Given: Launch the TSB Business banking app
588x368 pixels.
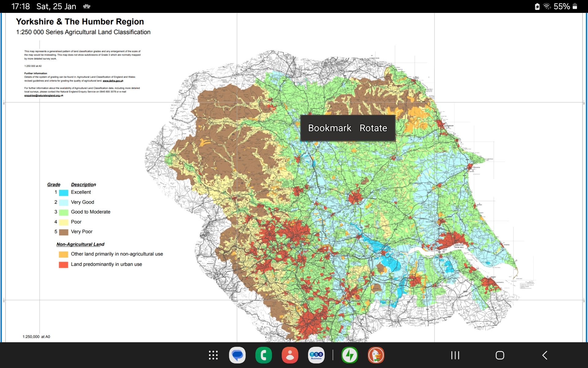Looking at the screenshot, I should [x=316, y=355].
